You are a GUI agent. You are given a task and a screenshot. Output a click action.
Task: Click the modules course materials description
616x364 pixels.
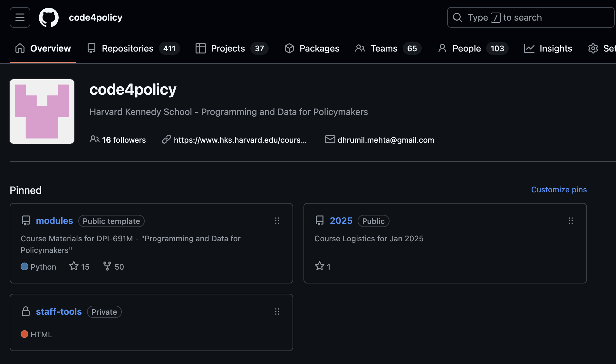[130, 244]
